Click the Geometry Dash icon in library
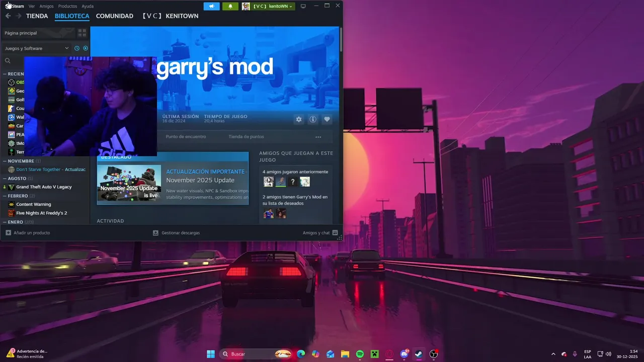The height and width of the screenshot is (362, 644). [x=11, y=91]
